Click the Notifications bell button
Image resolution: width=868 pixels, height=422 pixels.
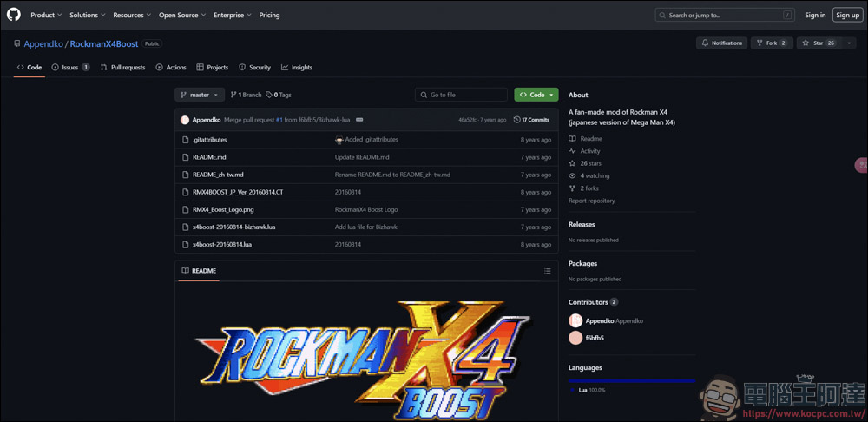pos(722,43)
